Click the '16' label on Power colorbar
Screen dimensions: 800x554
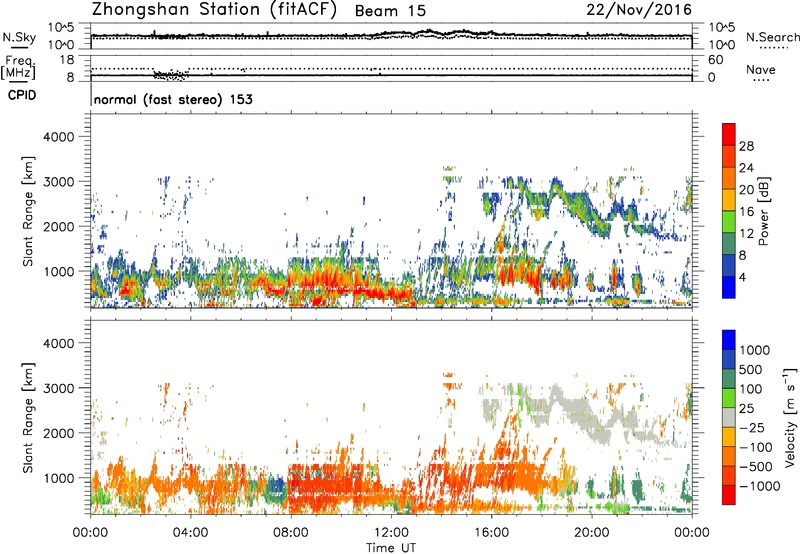click(x=746, y=212)
